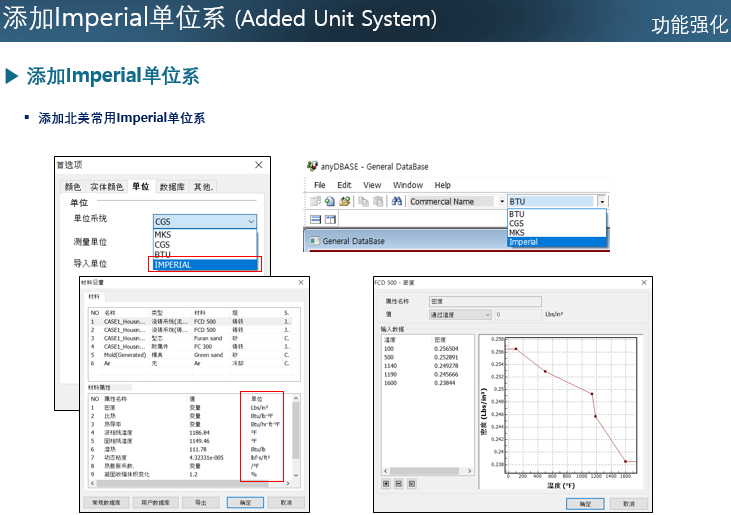
Task: Select IMPERIAL in the unit system list
Action: [204, 265]
